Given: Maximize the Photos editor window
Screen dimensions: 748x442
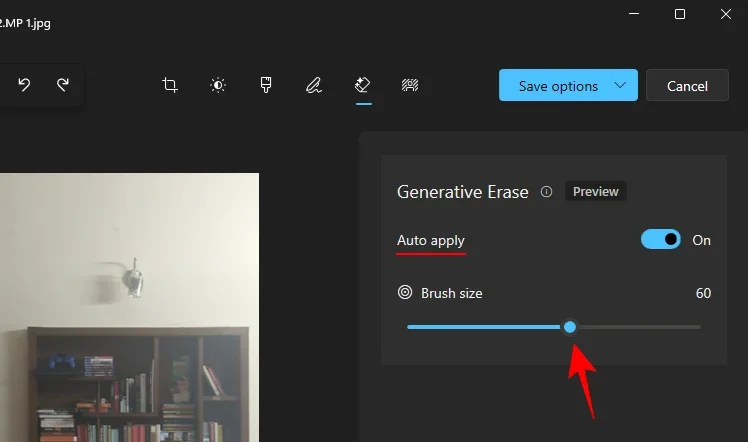Looking at the screenshot, I should tap(680, 14).
